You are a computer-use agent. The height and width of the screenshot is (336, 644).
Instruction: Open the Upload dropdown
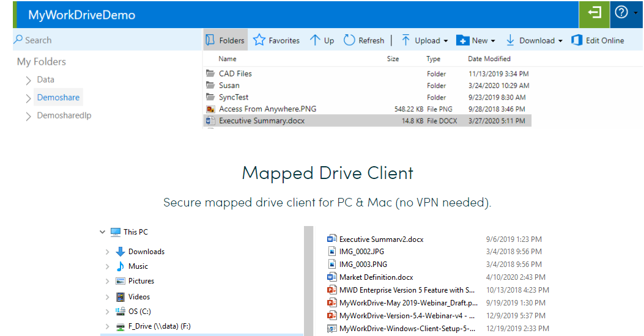tap(424, 40)
